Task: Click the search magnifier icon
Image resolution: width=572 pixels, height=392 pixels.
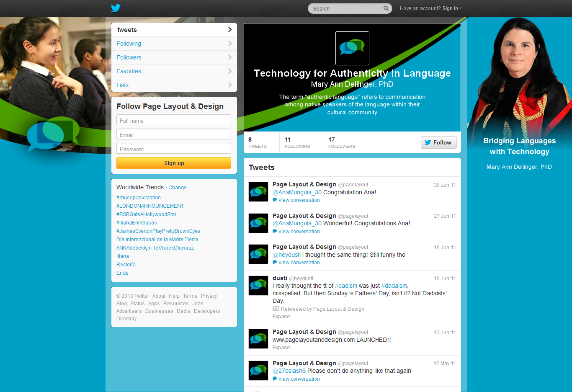Action: 386,8
